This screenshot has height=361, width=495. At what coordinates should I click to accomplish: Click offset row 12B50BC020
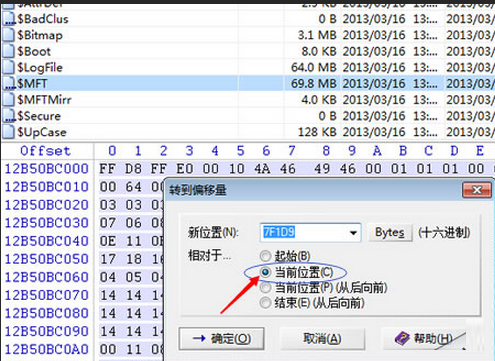(x=47, y=205)
